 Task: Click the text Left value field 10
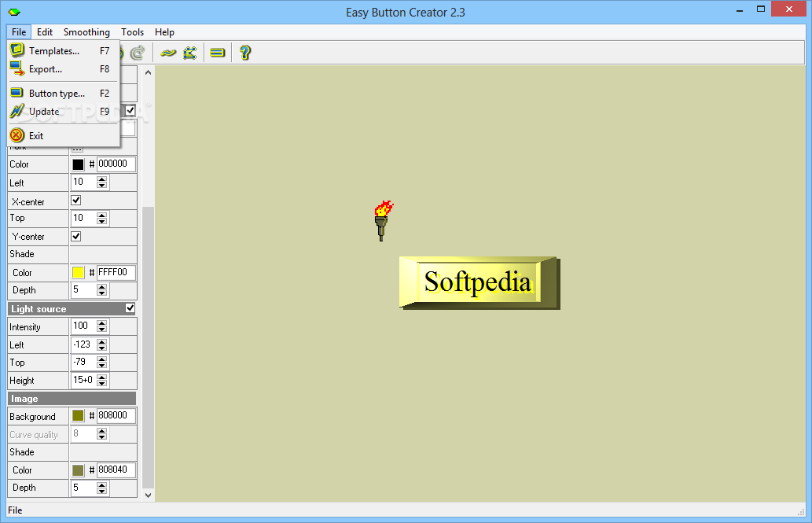84,182
